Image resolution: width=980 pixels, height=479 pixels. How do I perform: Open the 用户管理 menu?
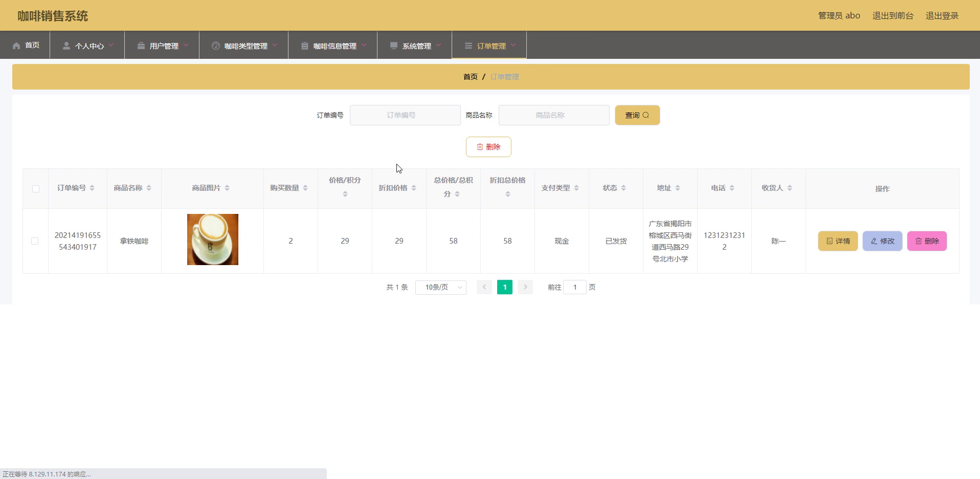[x=162, y=45]
